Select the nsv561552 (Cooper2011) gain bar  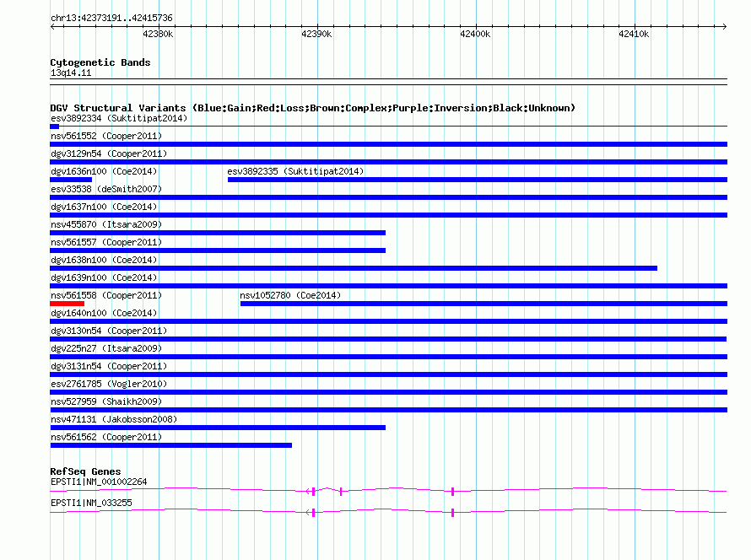pyautogui.click(x=388, y=144)
